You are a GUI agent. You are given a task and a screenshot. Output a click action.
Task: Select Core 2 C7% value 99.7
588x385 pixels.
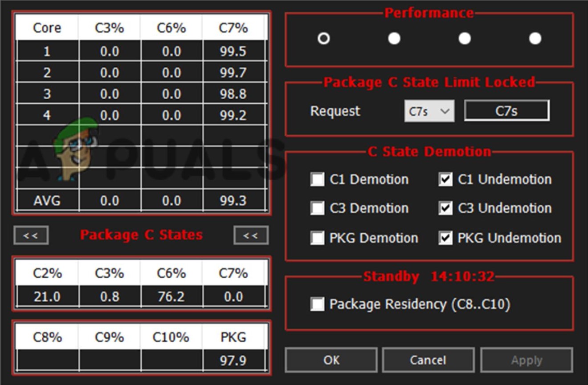[233, 73]
